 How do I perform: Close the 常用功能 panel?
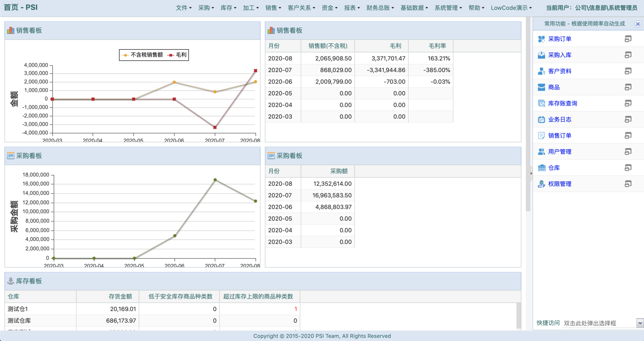point(638,24)
